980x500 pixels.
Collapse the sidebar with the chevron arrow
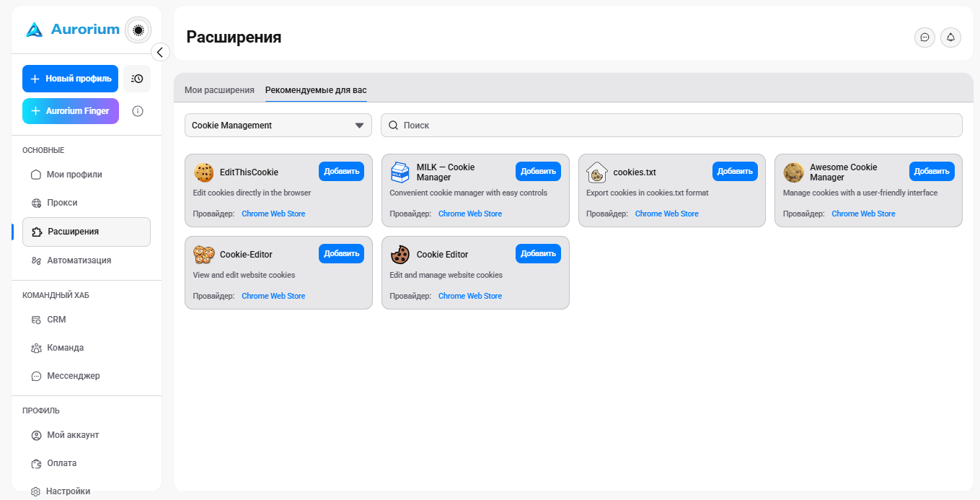[x=160, y=52]
